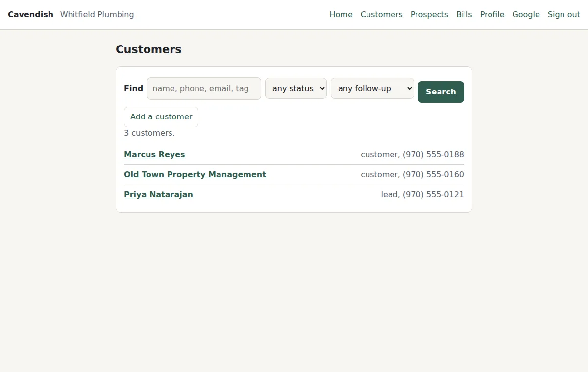Open Priya Natarajan customer record
The width and height of the screenshot is (588, 372).
click(x=158, y=195)
